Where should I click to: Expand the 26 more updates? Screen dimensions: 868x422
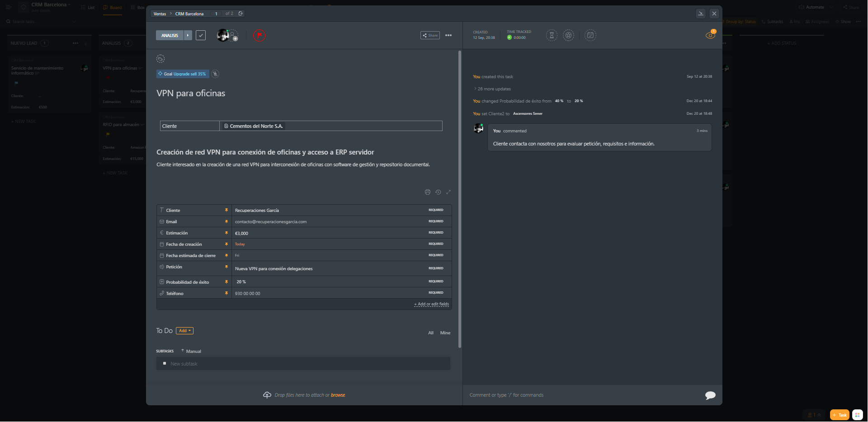click(x=494, y=89)
